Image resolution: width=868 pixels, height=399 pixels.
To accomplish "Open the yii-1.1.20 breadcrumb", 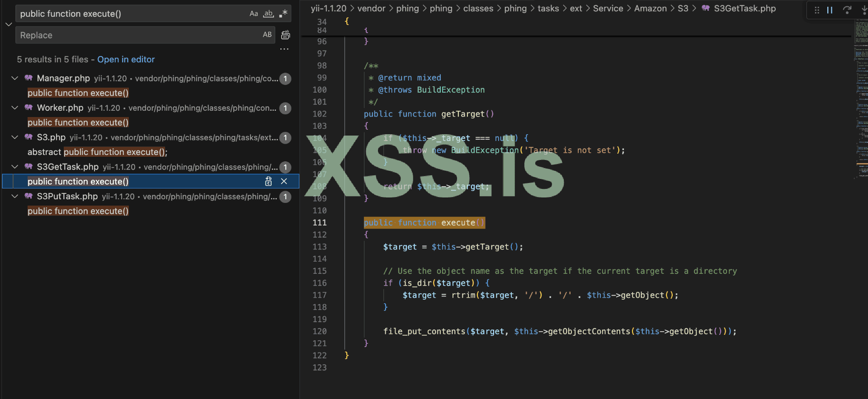I will pyautogui.click(x=329, y=8).
